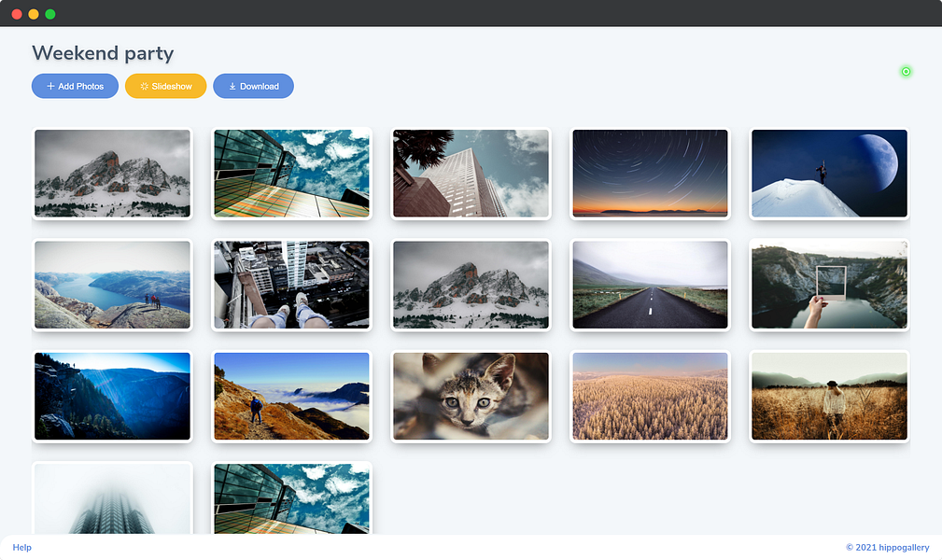Image resolution: width=942 pixels, height=560 pixels.
Task: Open the empty road photo
Action: click(650, 285)
